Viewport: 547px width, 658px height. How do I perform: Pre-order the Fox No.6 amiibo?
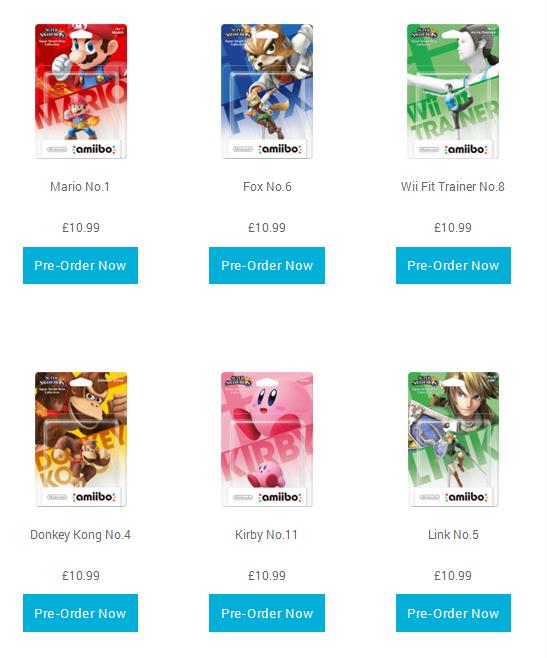(x=267, y=265)
